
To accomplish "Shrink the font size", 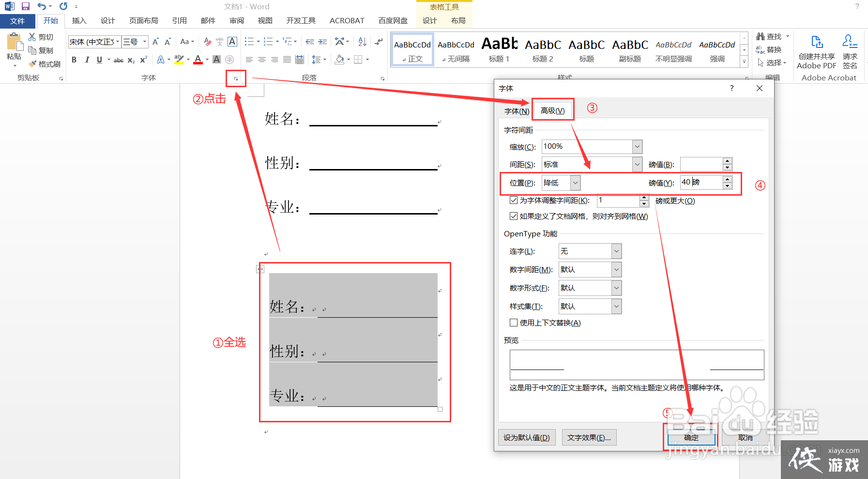I will coord(168,42).
